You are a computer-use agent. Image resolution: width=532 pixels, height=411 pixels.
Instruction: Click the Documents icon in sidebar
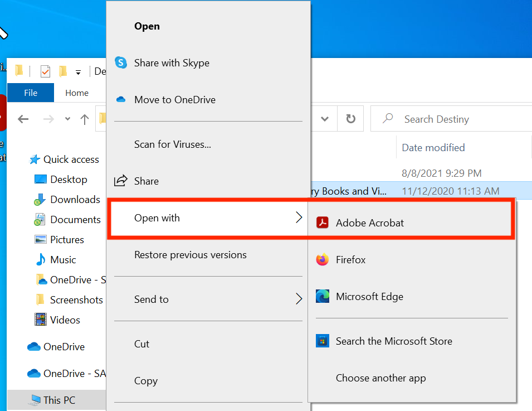[40, 219]
